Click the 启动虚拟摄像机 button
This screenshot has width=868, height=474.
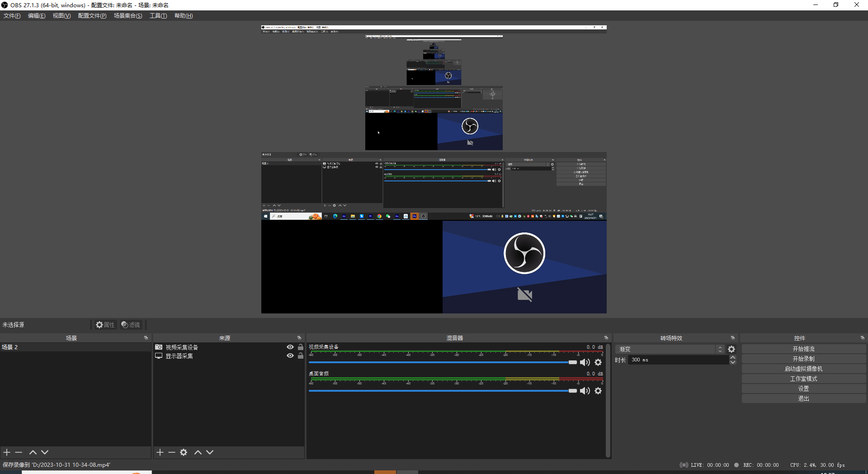tap(803, 369)
